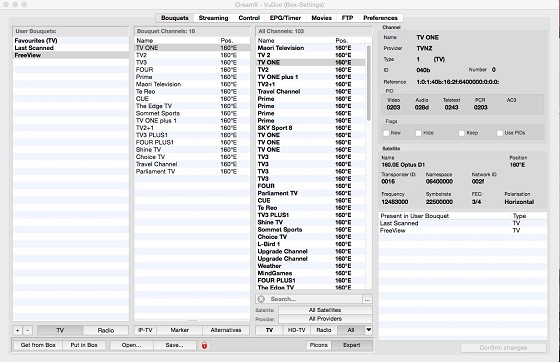Open the EPG/Timer tab
This screenshot has height=362, width=560.
(x=285, y=18)
